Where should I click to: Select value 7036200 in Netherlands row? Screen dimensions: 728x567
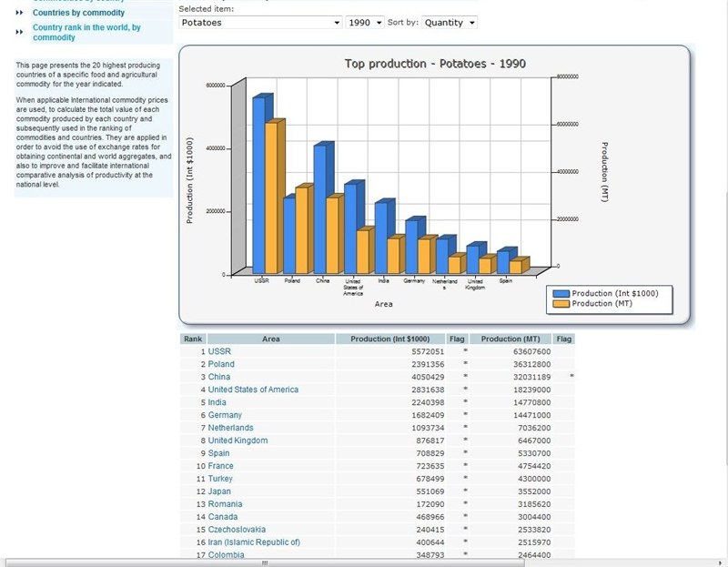(x=534, y=428)
